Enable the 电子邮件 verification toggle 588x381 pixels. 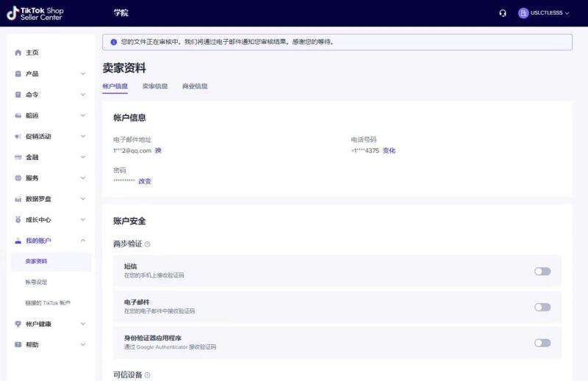click(542, 307)
